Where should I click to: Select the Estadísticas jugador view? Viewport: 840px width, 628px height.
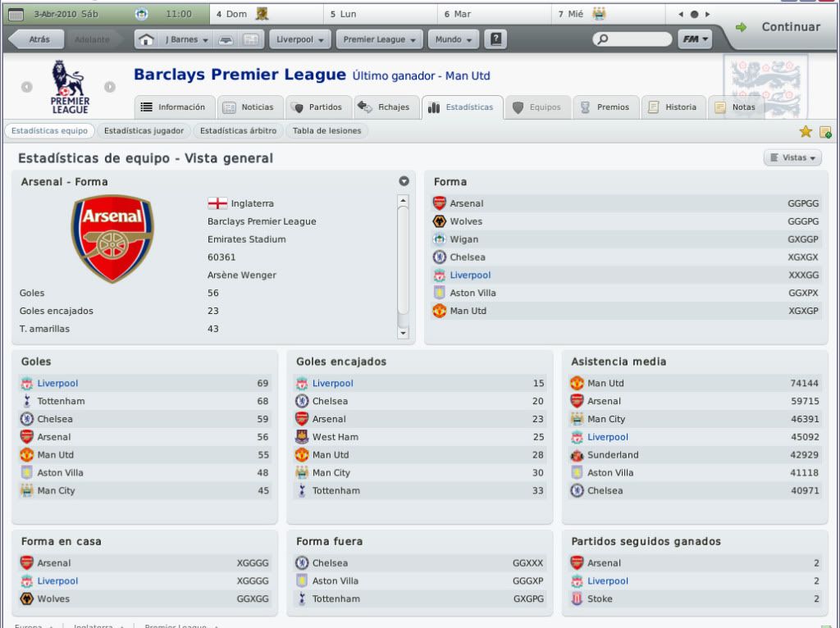point(144,130)
